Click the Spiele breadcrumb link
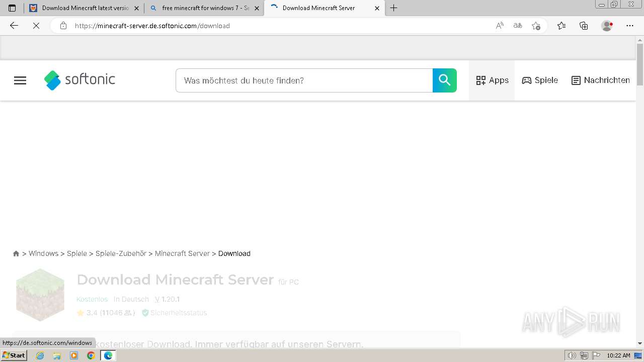This screenshot has width=644, height=362. (77, 253)
